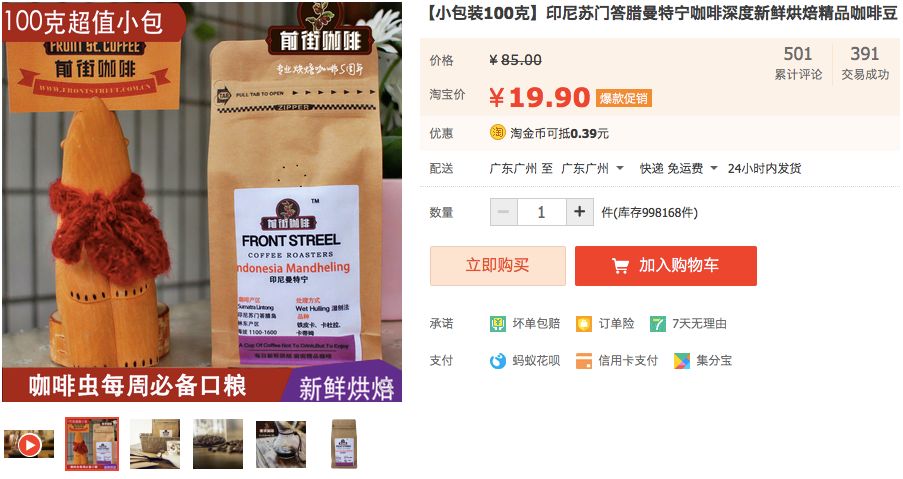Click the 加入购物车 add to cart button
Image resolution: width=903 pixels, height=479 pixels.
click(666, 265)
